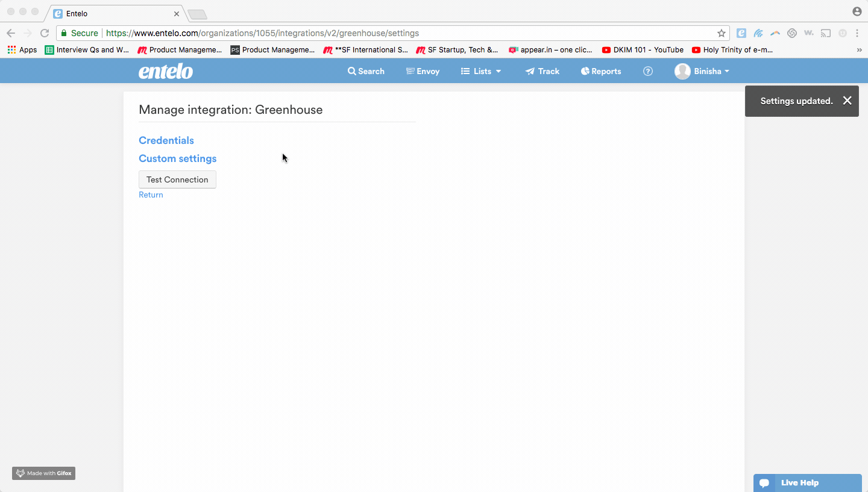Open the SF Startup, Tech bookmark
Image resolution: width=868 pixels, height=492 pixels.
point(457,50)
